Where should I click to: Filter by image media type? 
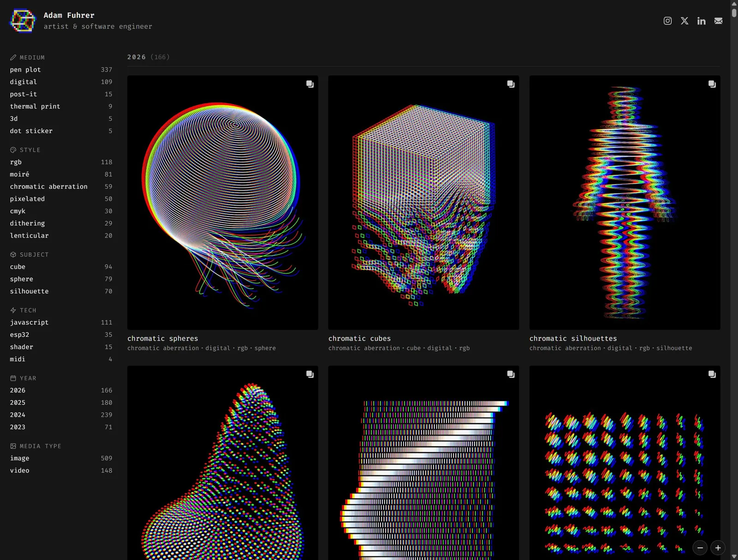click(61, 458)
